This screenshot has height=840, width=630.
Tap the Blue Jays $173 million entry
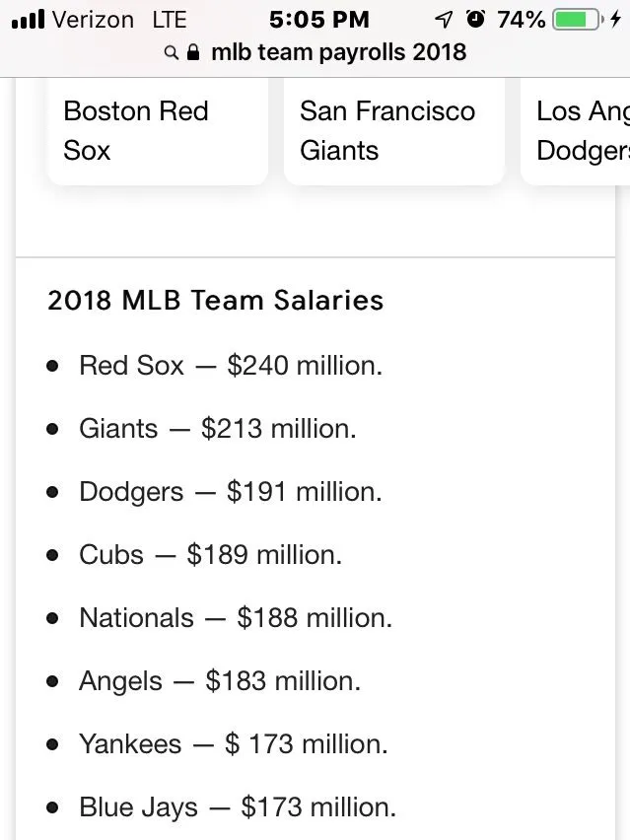click(x=238, y=807)
